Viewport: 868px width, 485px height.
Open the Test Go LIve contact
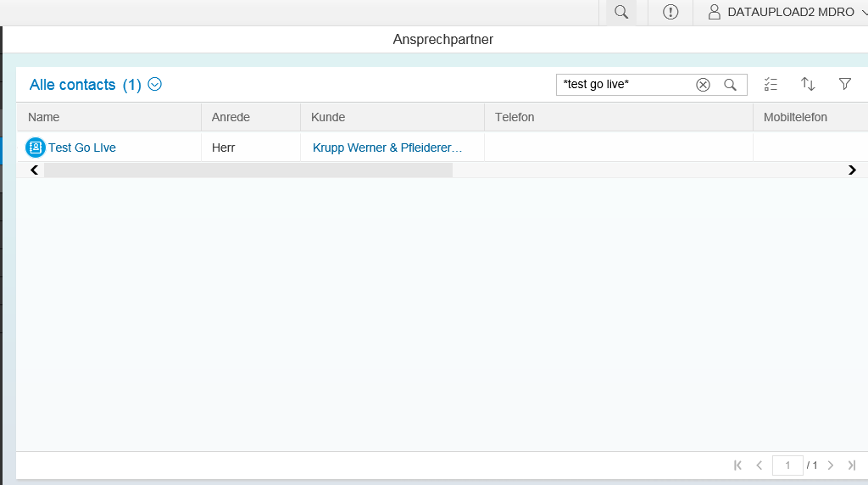82,148
